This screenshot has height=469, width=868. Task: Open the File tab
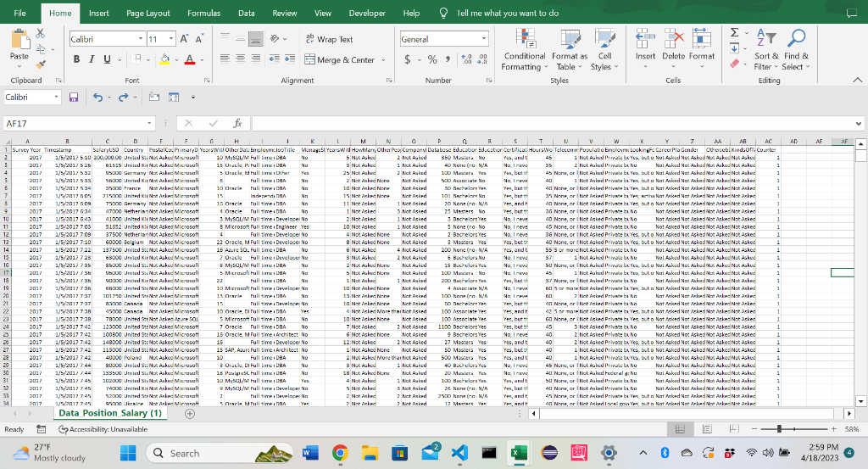pos(19,14)
